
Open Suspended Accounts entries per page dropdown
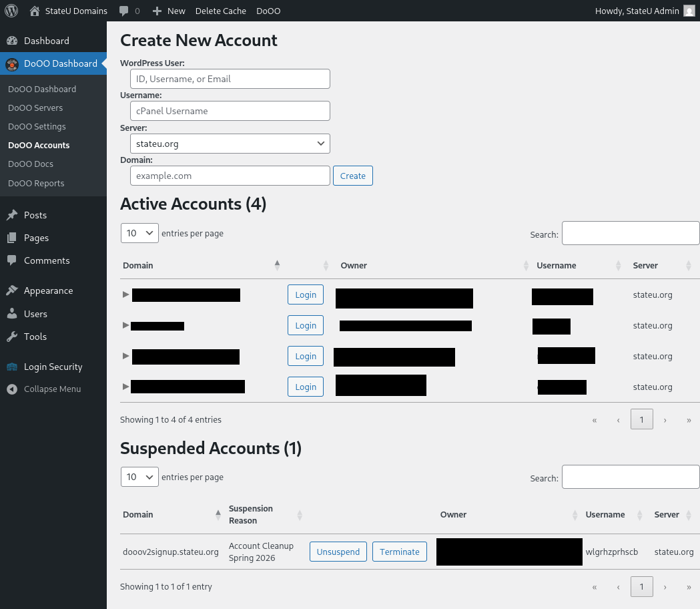coord(139,477)
